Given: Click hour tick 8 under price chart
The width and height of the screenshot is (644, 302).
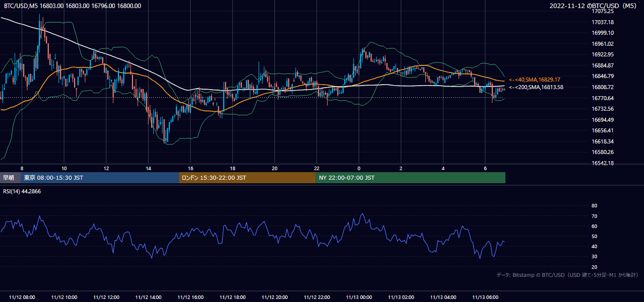Looking at the screenshot, I should (x=22, y=168).
